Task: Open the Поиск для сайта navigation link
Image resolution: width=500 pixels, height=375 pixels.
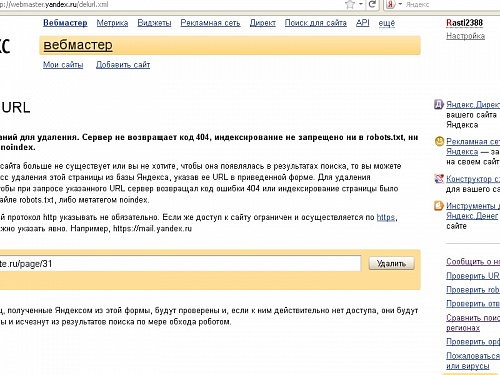Action: 316,23
